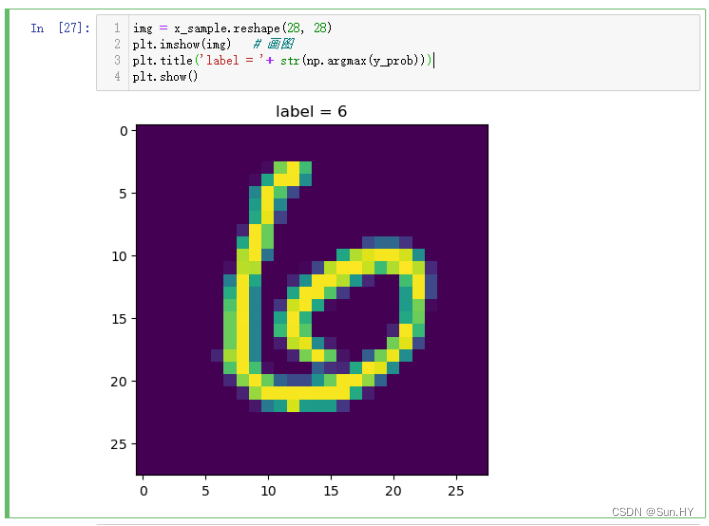Click the y-axis tick label 25
The width and height of the screenshot is (709, 526).
point(119,444)
